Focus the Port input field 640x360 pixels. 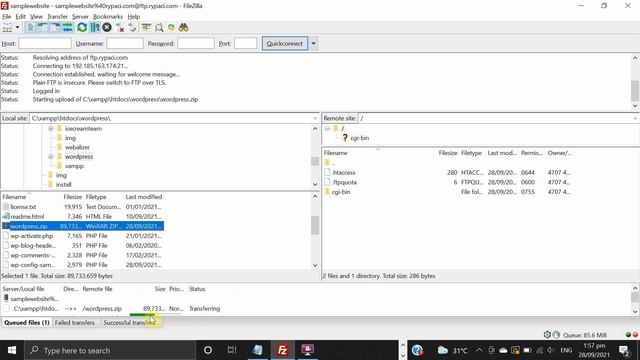click(245, 43)
